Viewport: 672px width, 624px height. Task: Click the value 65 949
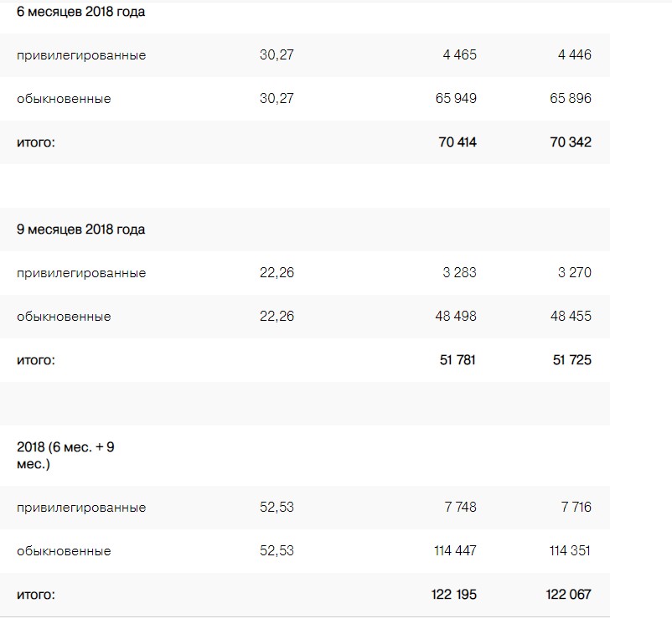456,99
